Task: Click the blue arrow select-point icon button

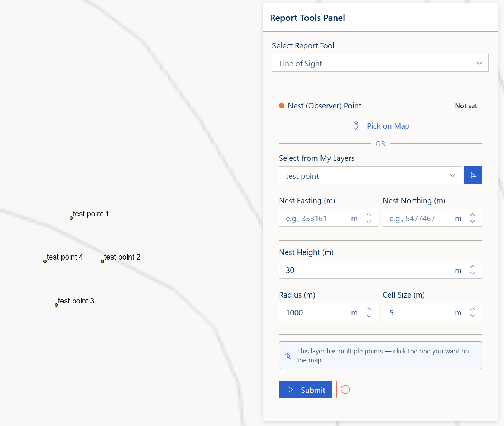Action: click(x=473, y=175)
